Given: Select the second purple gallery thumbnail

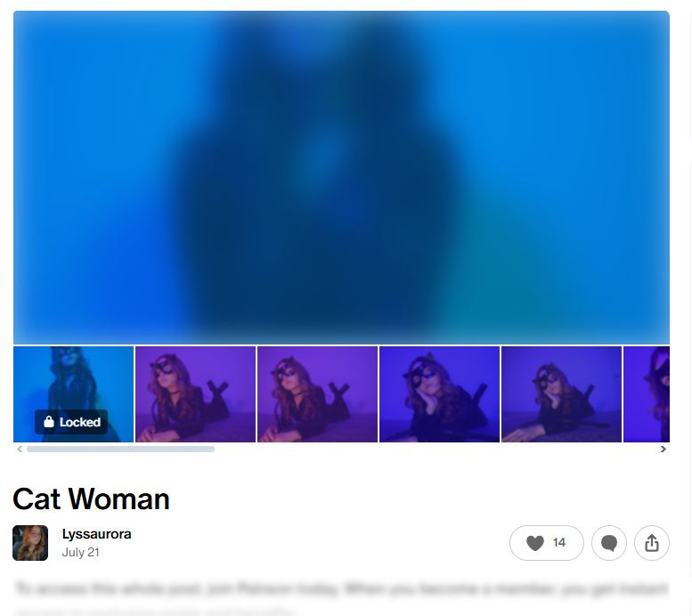Looking at the screenshot, I should (196, 394).
